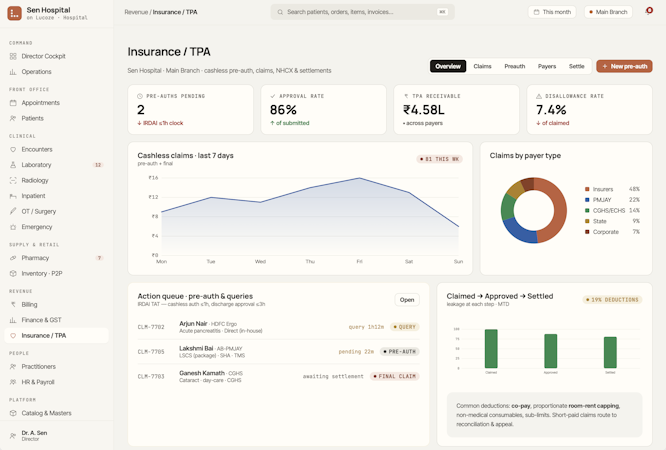666x450 pixels.
Task: Switch to the Claims tab
Action: (482, 66)
